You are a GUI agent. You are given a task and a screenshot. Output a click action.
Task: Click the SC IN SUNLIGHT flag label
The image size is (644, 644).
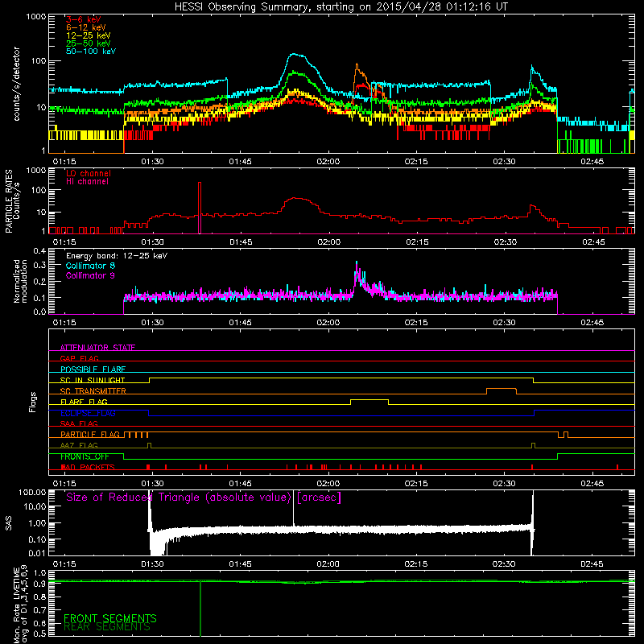93,380
